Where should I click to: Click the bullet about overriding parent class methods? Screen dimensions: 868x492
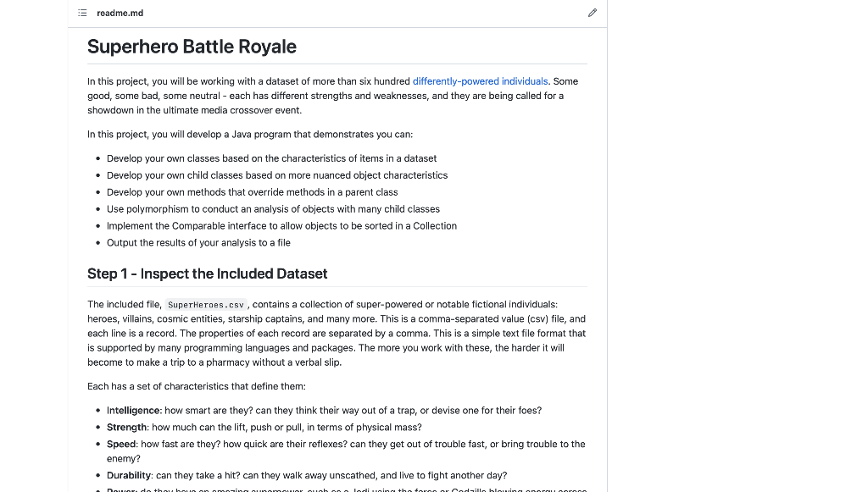click(x=253, y=192)
